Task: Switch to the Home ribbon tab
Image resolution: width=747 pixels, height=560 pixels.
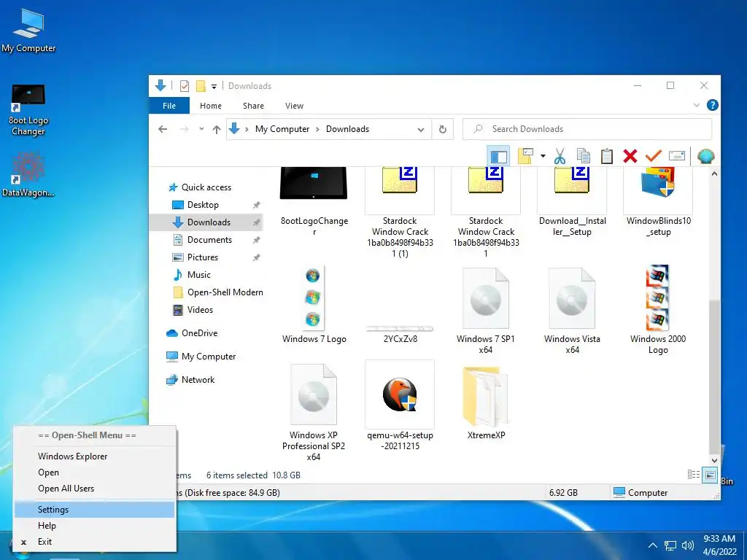Action: pos(211,106)
